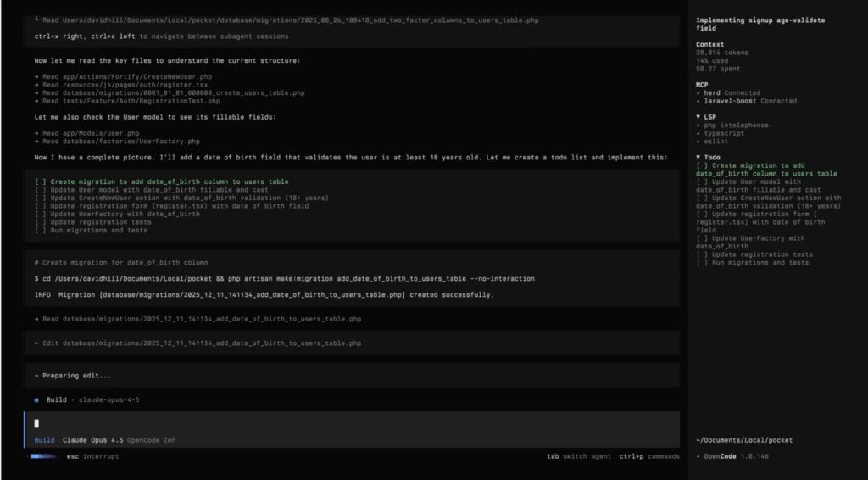Toggle main list 'Update registration tests' checkbox
The height and width of the screenshot is (480, 868).
click(41, 222)
